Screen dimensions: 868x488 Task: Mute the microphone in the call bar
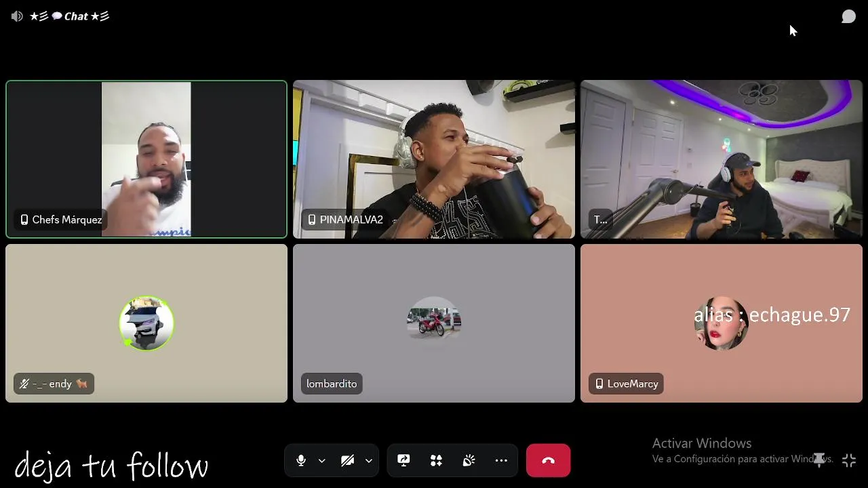point(301,461)
